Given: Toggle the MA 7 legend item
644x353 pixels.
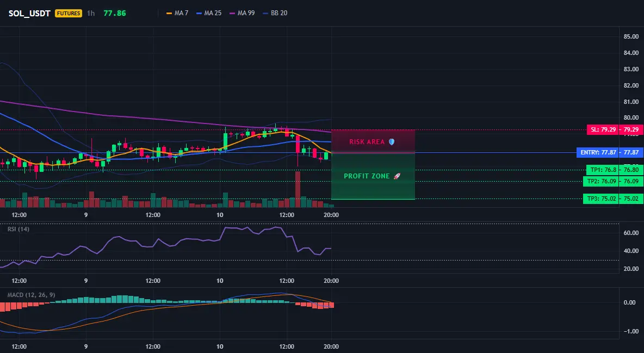Looking at the screenshot, I should click(177, 13).
